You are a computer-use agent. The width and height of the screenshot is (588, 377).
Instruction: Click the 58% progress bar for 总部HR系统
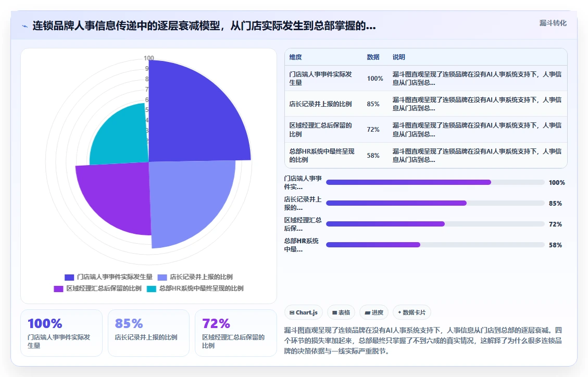pyautogui.click(x=435, y=245)
